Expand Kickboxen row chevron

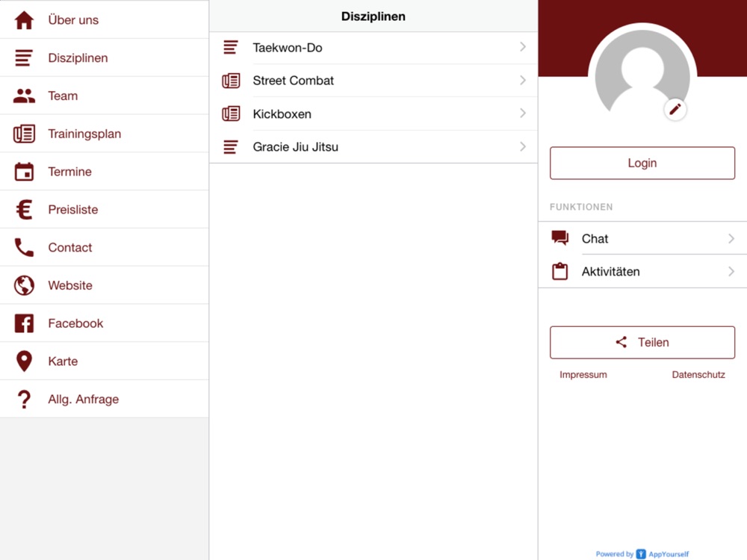click(523, 113)
